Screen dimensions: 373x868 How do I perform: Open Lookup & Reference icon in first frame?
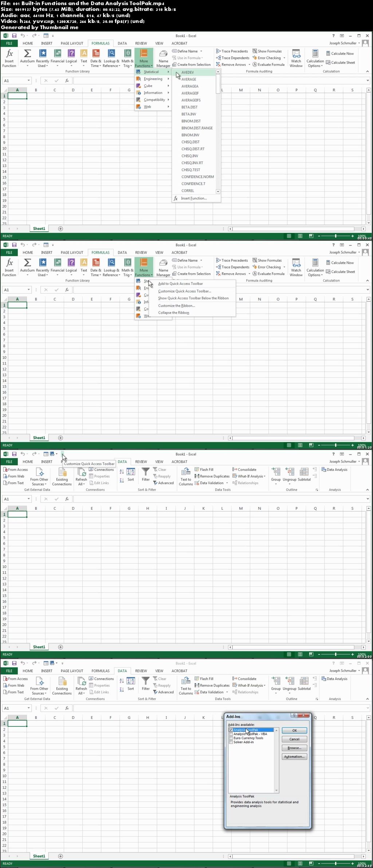point(111,53)
